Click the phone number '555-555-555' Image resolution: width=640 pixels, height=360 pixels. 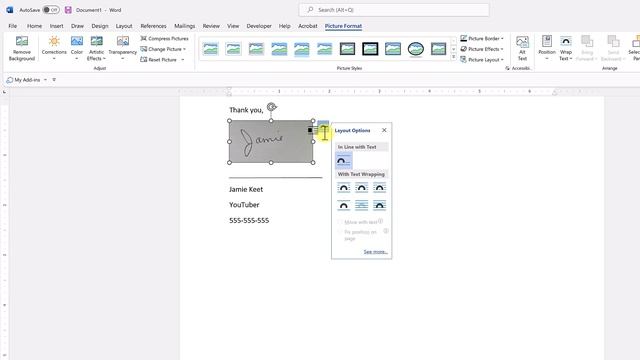[x=249, y=220]
